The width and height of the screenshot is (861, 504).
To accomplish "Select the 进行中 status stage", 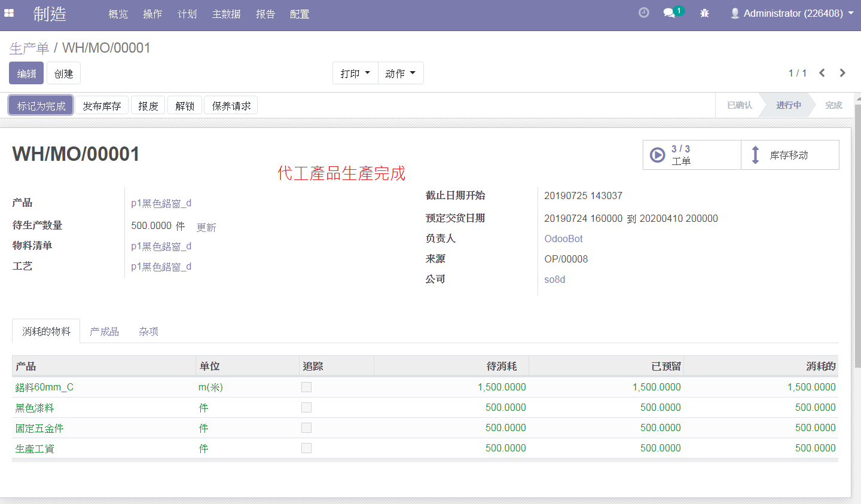I will click(x=788, y=105).
